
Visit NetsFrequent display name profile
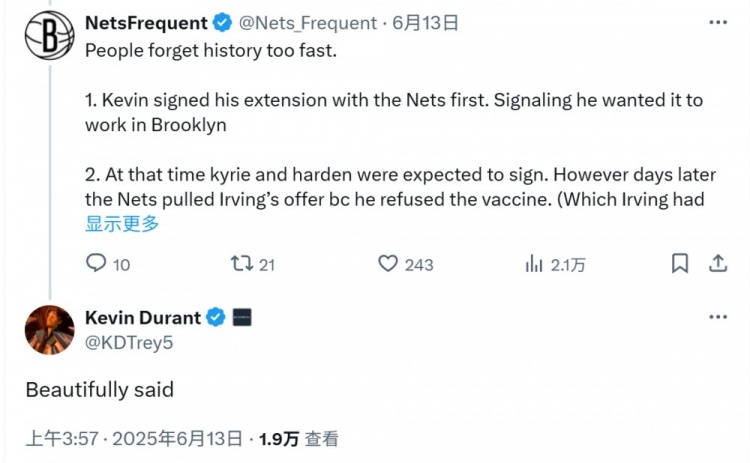[146, 22]
